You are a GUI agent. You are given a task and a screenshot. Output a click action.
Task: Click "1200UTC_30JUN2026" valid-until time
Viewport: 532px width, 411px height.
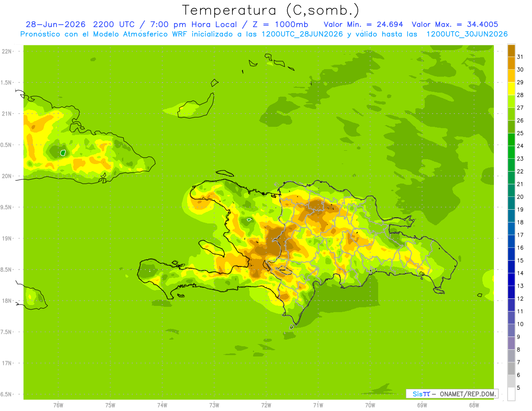point(467,34)
